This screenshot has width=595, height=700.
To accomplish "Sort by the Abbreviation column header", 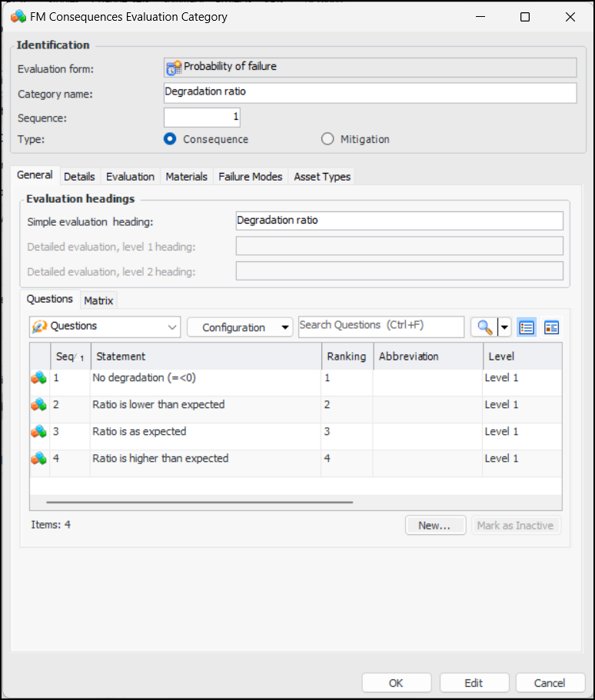I will pos(428,357).
